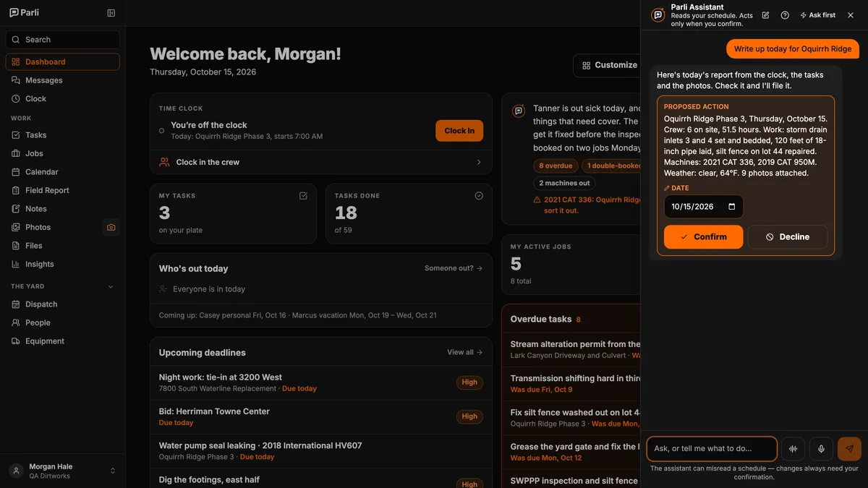
Task: Click the Tasks Done check circle
Action: pyautogui.click(x=479, y=196)
